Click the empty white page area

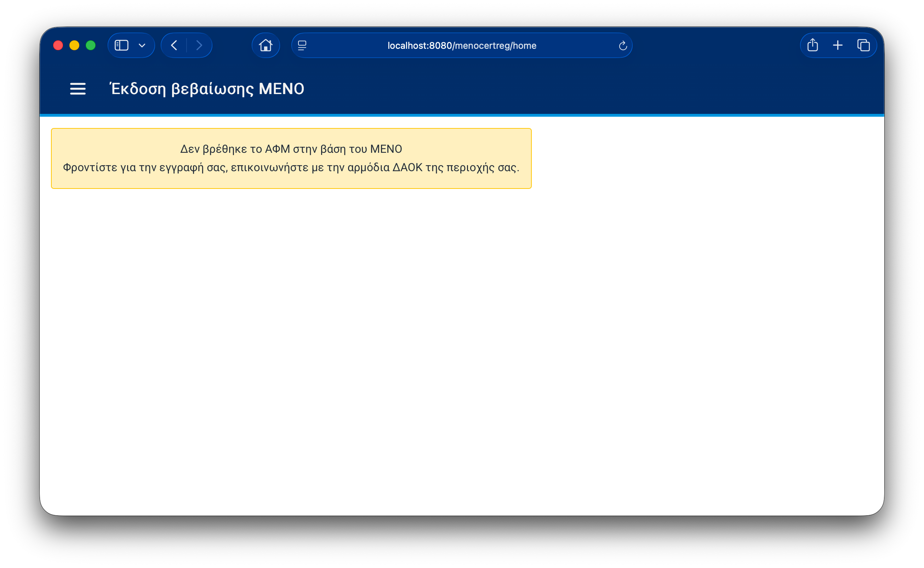pyautogui.click(x=462, y=338)
